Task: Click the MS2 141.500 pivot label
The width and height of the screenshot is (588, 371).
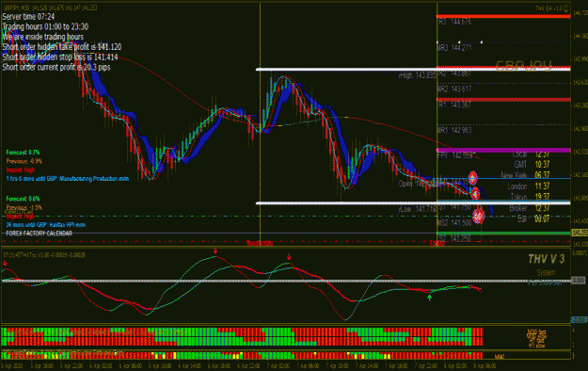Action: click(x=454, y=222)
